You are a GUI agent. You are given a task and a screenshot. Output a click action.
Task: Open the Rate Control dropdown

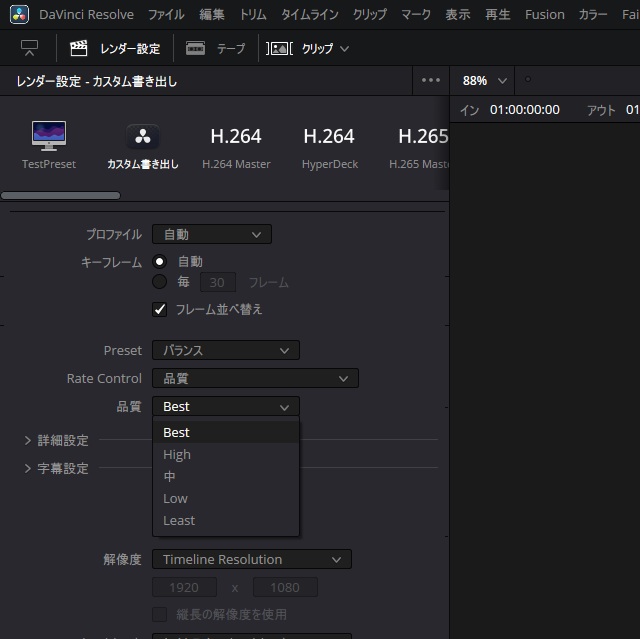pyautogui.click(x=254, y=378)
